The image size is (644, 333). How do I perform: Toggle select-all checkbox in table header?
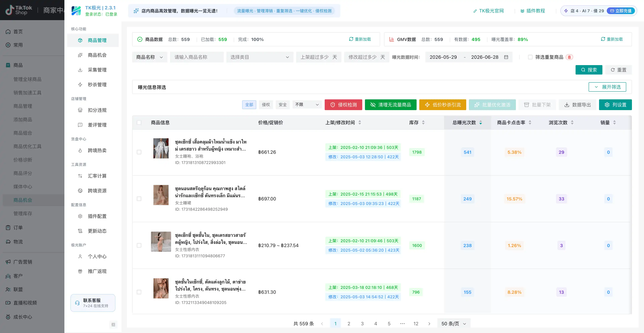coord(139,123)
